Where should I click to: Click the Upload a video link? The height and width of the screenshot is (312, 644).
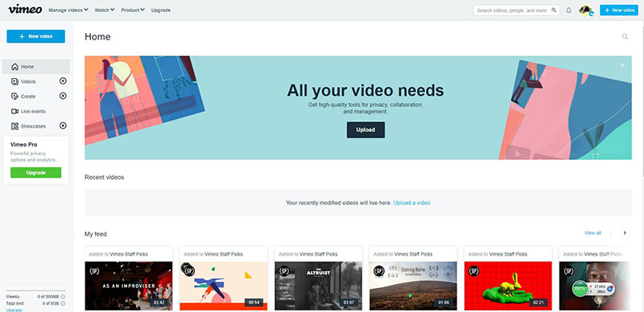[x=411, y=203]
